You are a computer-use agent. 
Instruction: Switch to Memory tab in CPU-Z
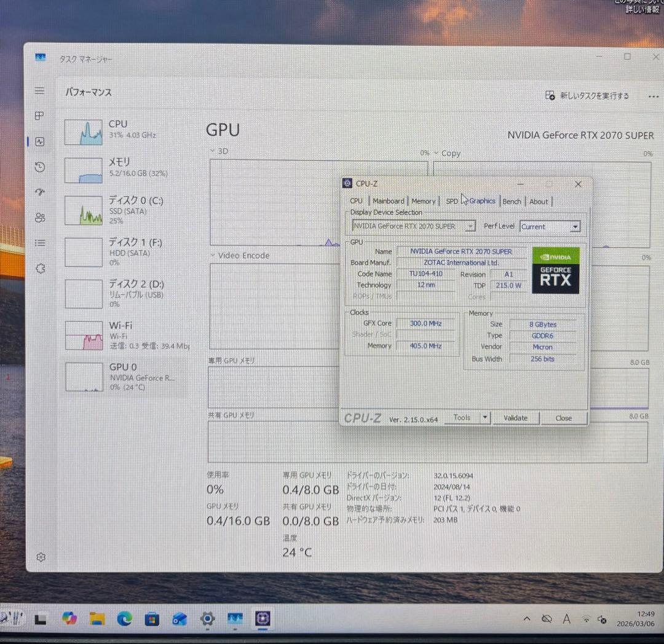[x=424, y=202]
